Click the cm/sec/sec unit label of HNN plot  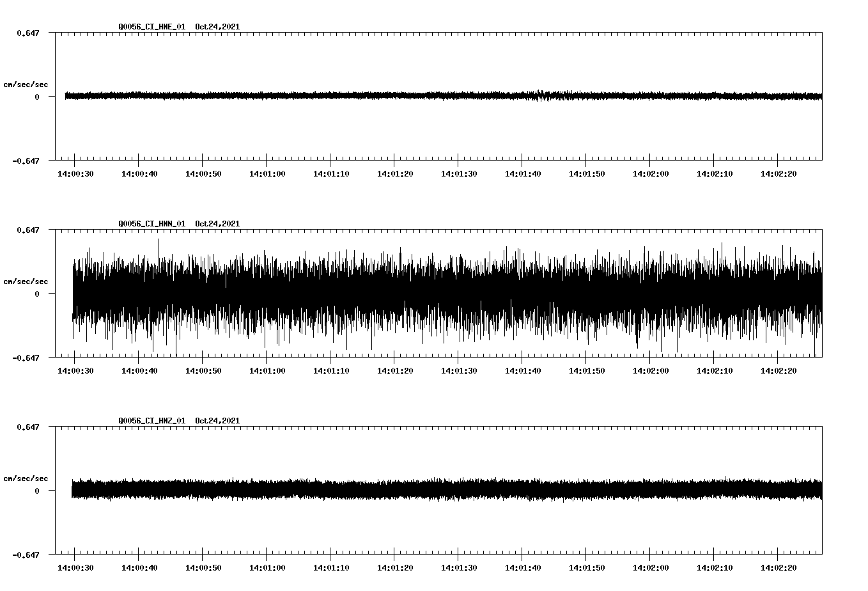pyautogui.click(x=26, y=281)
